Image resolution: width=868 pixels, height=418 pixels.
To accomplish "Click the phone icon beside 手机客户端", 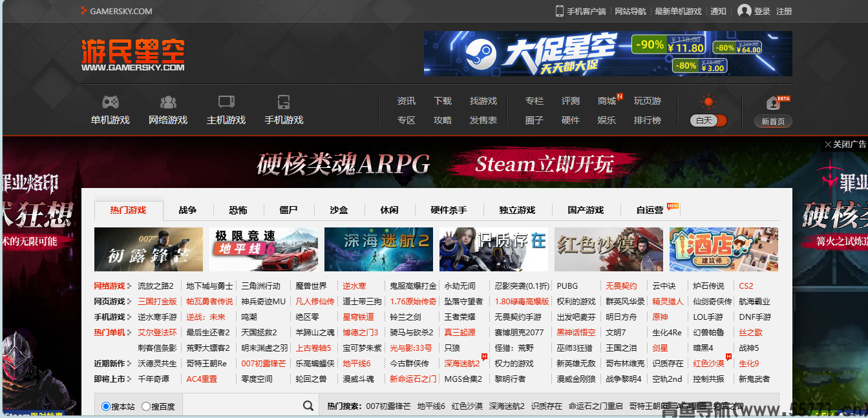I will point(560,11).
